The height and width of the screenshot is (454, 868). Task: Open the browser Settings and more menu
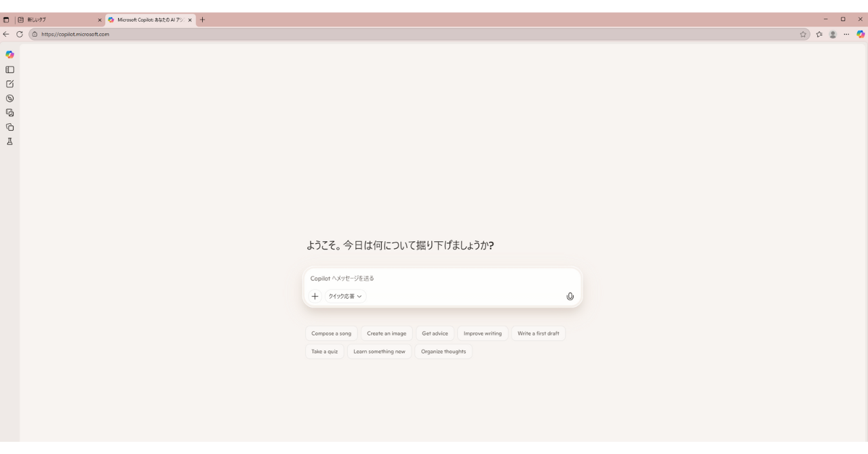[846, 34]
